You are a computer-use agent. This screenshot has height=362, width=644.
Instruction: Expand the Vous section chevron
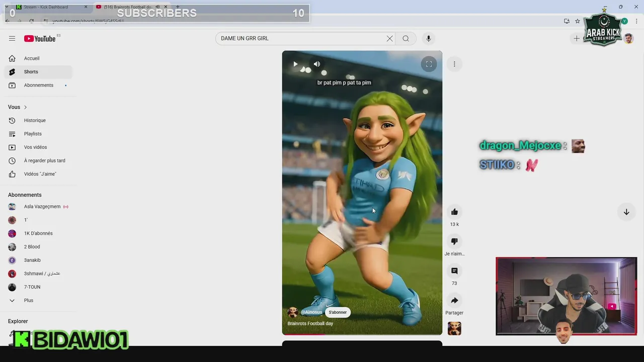click(25, 107)
